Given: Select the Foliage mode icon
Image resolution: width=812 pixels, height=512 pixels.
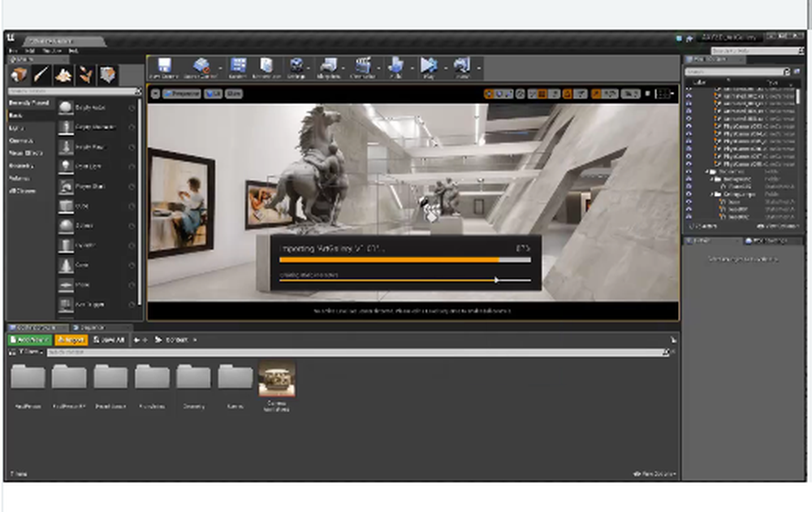Looking at the screenshot, I should pos(85,75).
